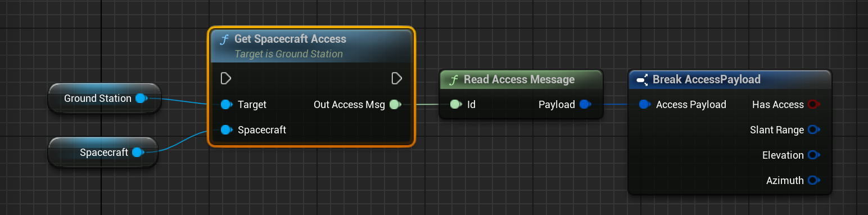868x215 pixels.
Task: Click the 'Has Access' pin label
Action: click(778, 104)
